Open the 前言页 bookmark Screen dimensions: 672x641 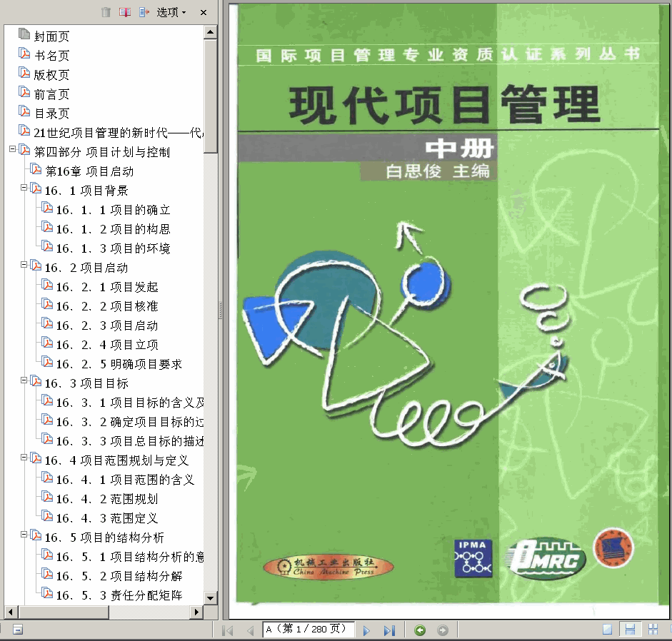coord(51,94)
